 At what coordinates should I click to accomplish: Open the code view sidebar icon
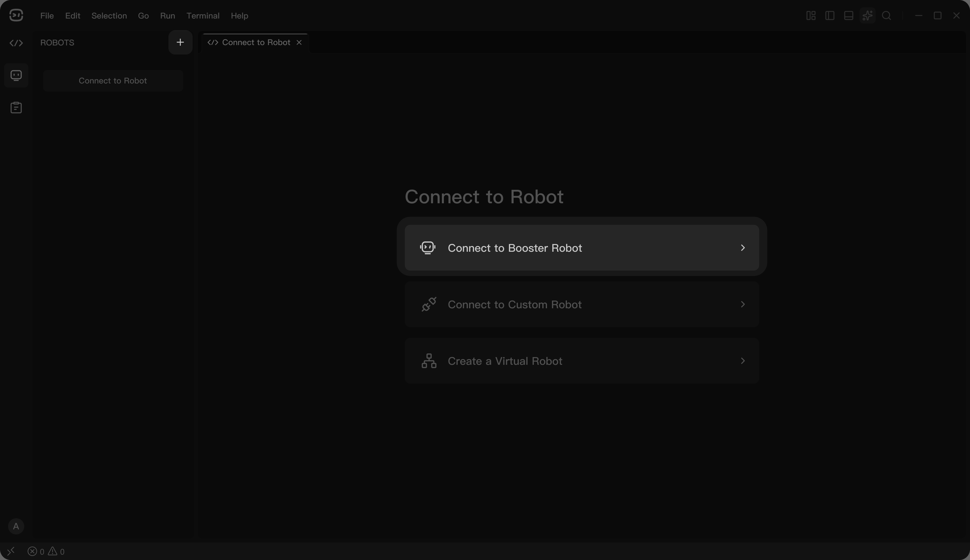16,43
